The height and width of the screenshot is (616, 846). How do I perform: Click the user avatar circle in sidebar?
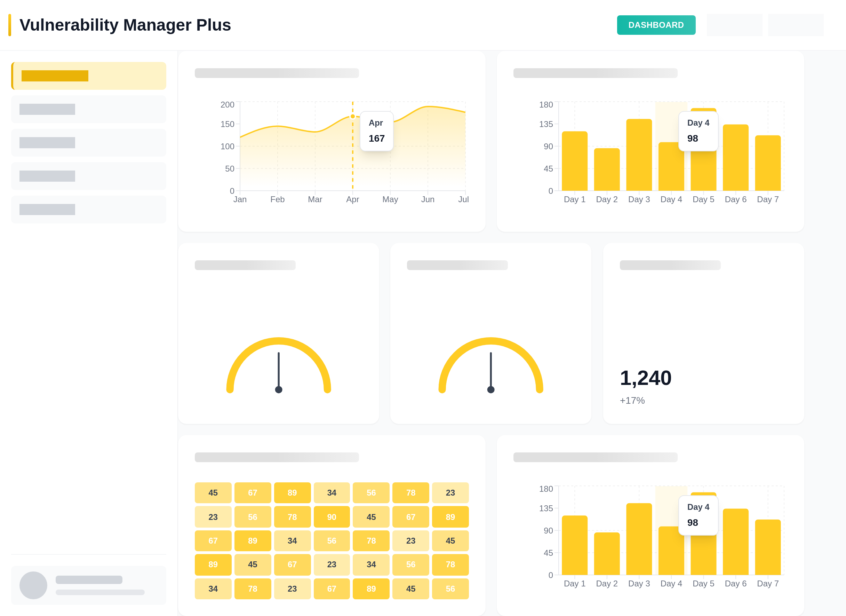tap(33, 585)
